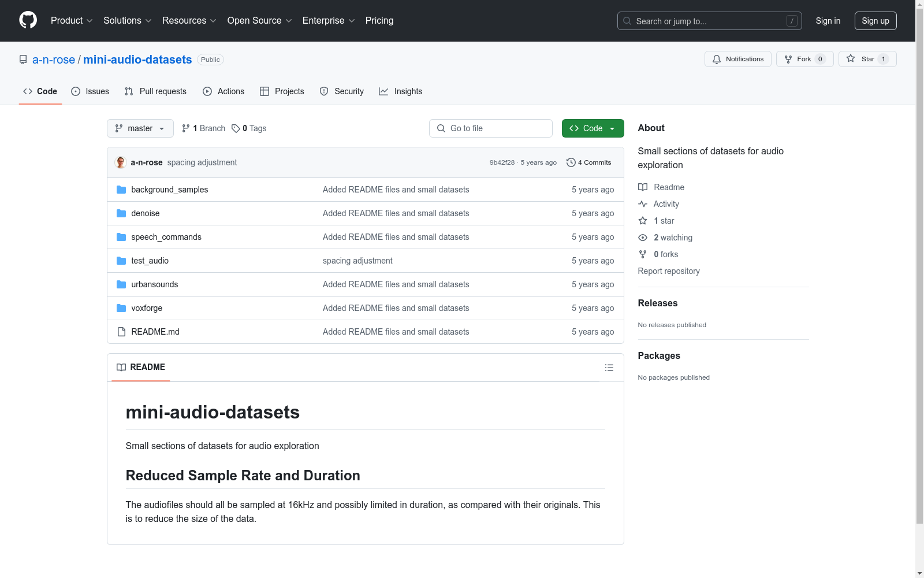This screenshot has height=578, width=924.
Task: Expand the Resources menu
Action: (x=189, y=21)
